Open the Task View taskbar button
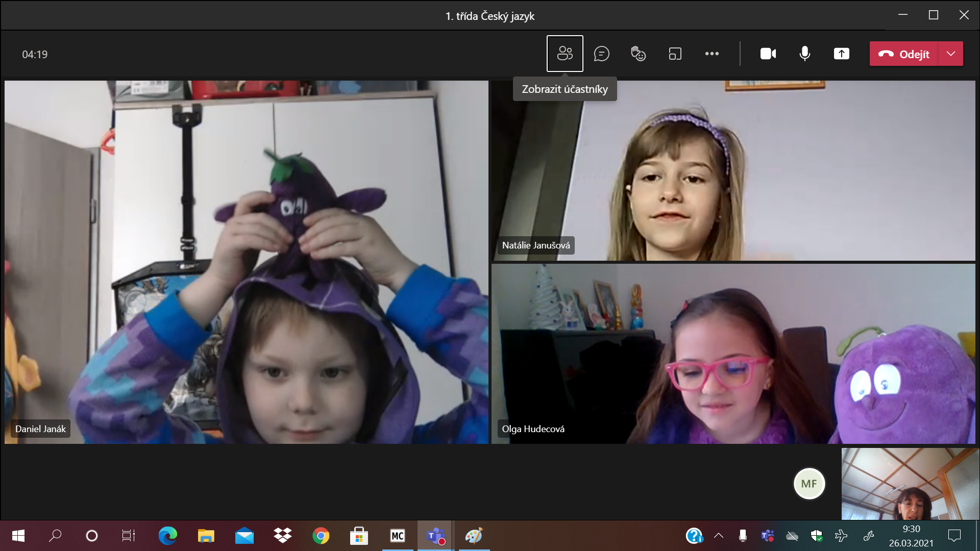Image resolution: width=980 pixels, height=551 pixels. coord(128,536)
